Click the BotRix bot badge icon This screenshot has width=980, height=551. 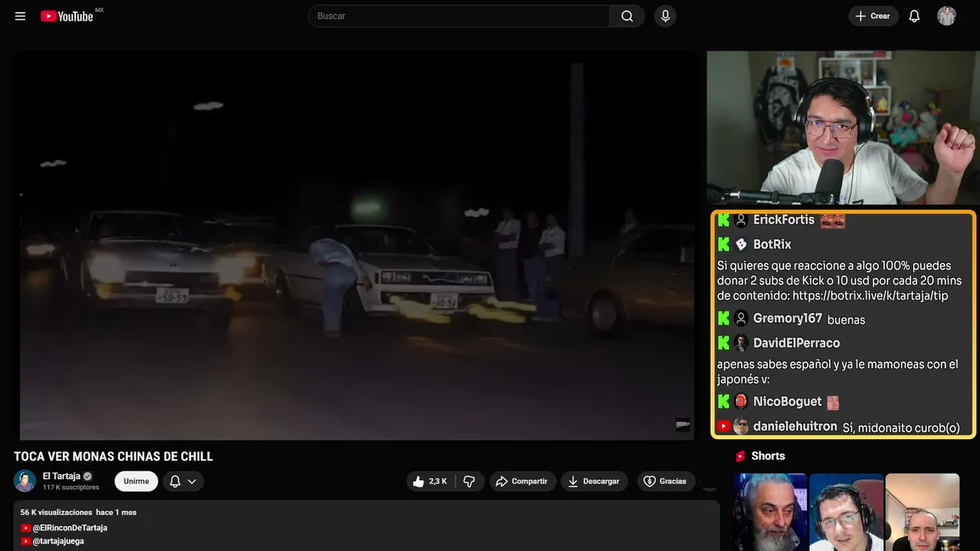pos(741,245)
